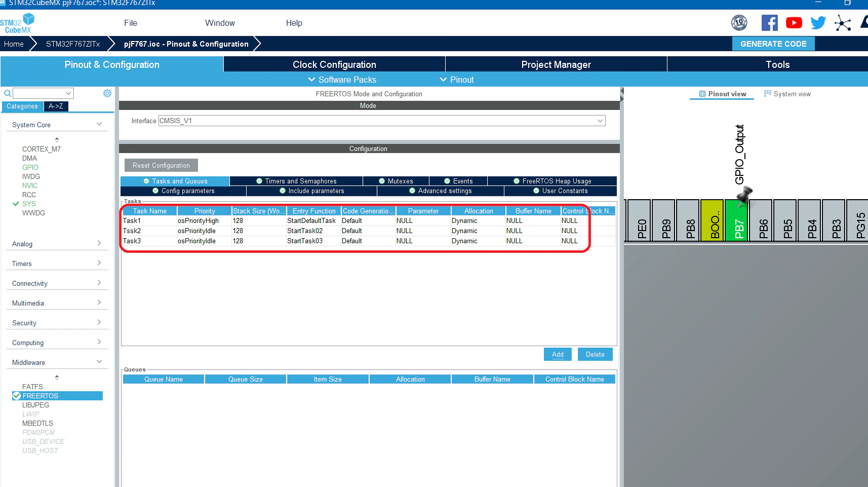
Task: Open the Facebook page icon
Action: click(770, 23)
